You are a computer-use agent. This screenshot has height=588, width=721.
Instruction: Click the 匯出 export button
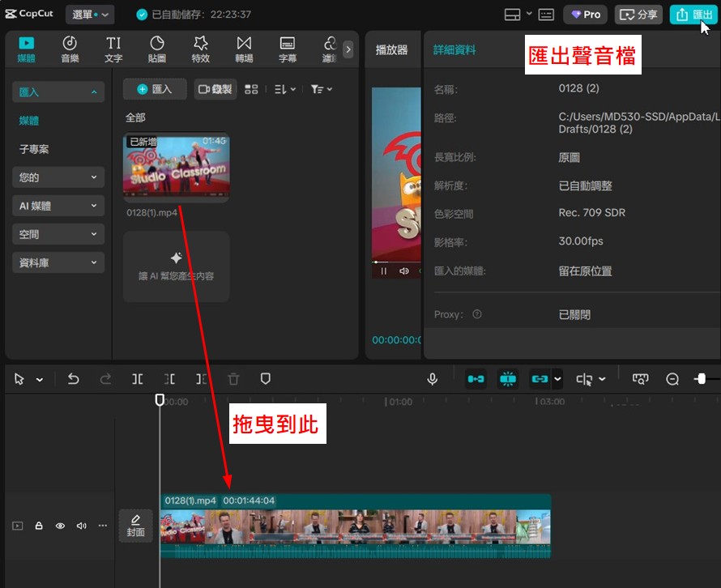693,15
